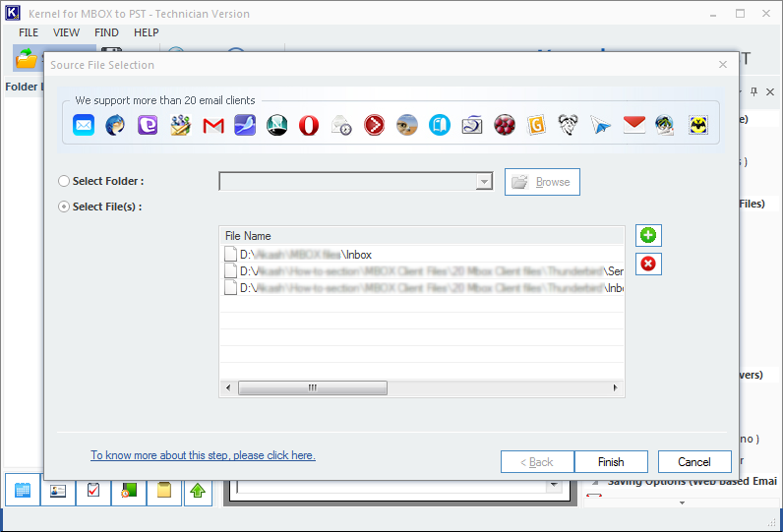
Task: Click the red berries client icon
Action: [505, 125]
